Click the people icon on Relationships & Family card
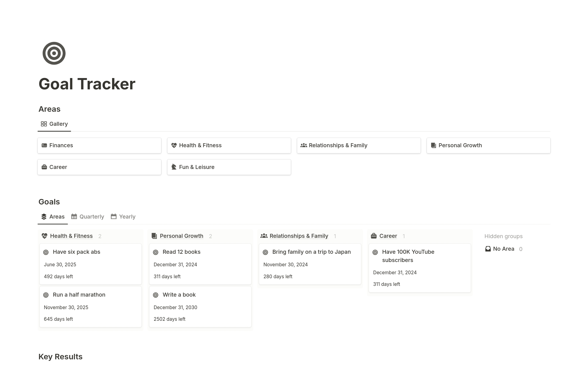Screen dimensions: 588x367 pos(303,145)
